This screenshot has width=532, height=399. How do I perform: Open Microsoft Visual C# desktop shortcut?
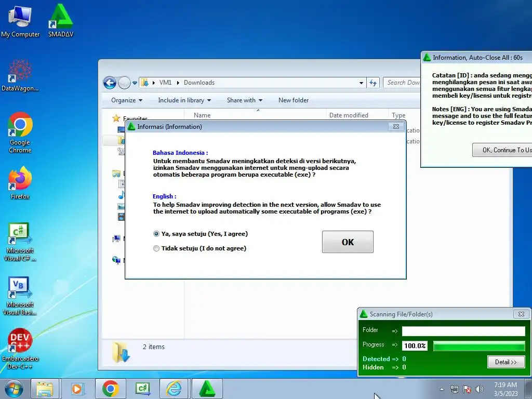20,242
